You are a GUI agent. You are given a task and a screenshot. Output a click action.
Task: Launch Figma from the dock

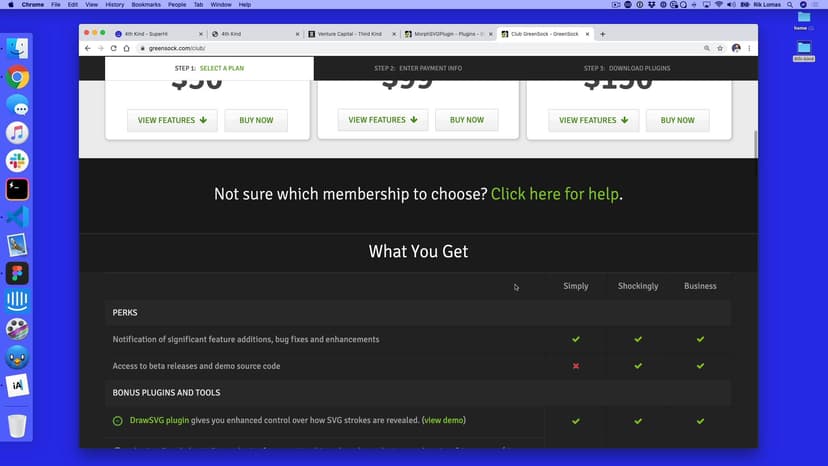17,273
